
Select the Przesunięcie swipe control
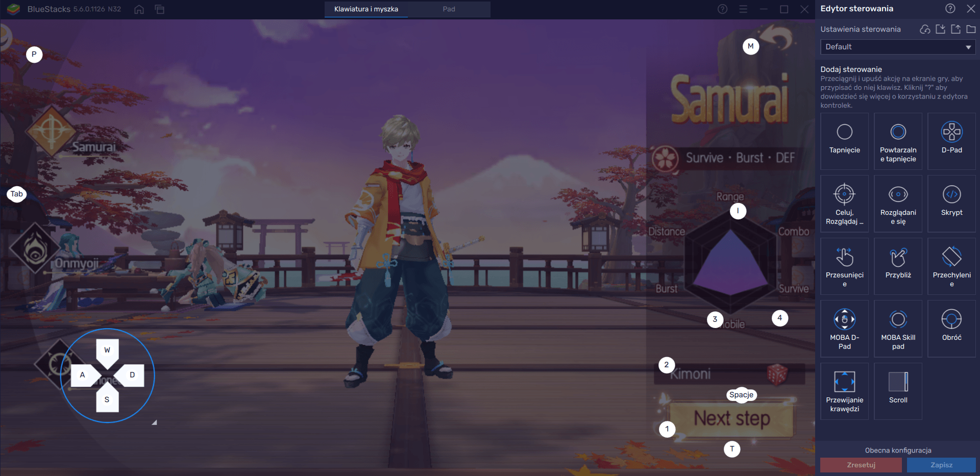click(x=844, y=266)
